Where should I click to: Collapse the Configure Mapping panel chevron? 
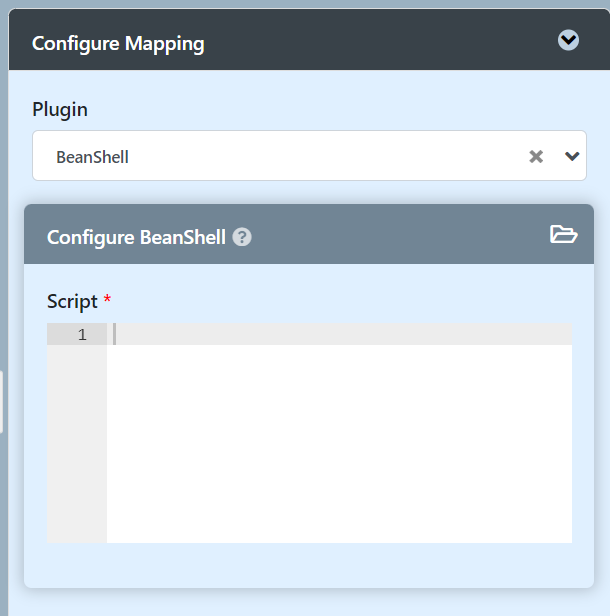coord(568,40)
